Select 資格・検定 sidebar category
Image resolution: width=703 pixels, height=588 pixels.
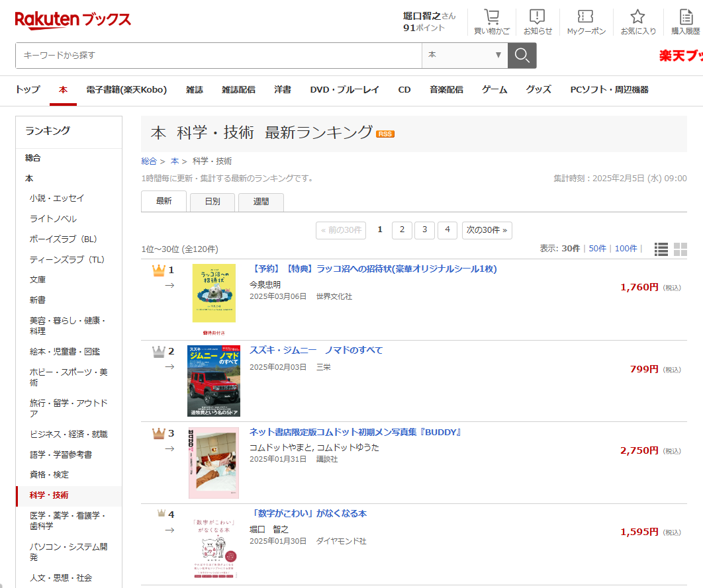tap(50, 475)
